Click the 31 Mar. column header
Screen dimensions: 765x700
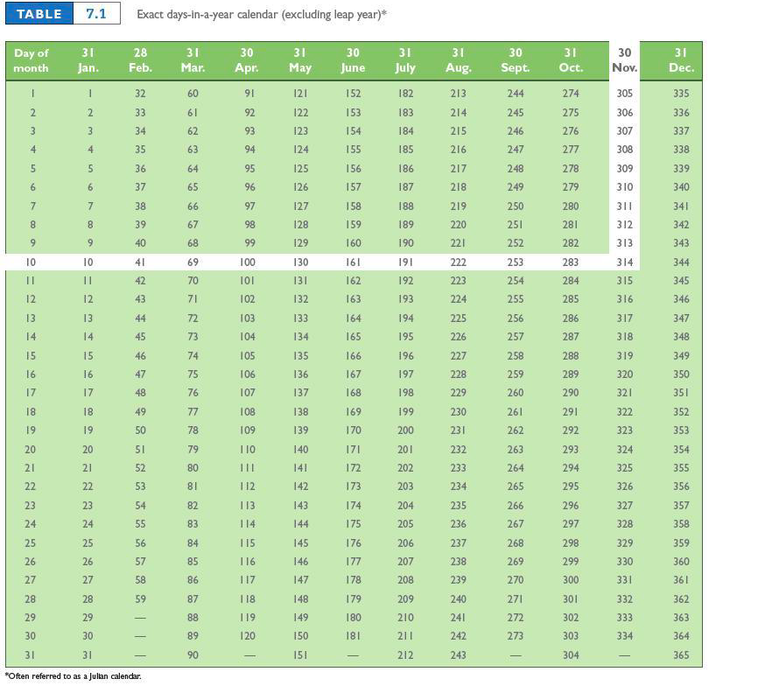tap(193, 60)
